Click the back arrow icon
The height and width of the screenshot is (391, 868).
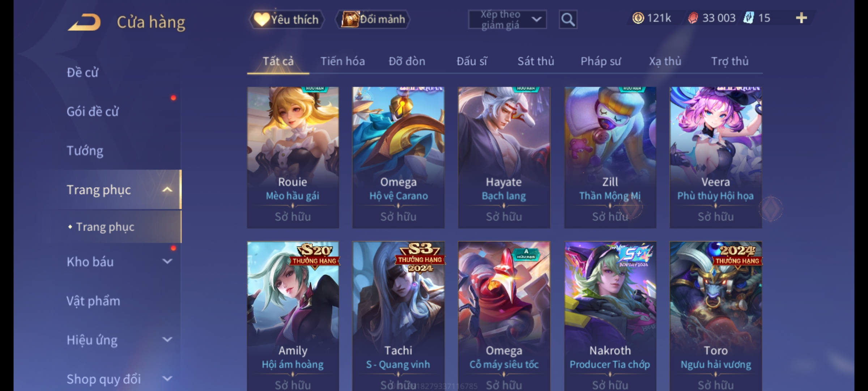tap(84, 22)
